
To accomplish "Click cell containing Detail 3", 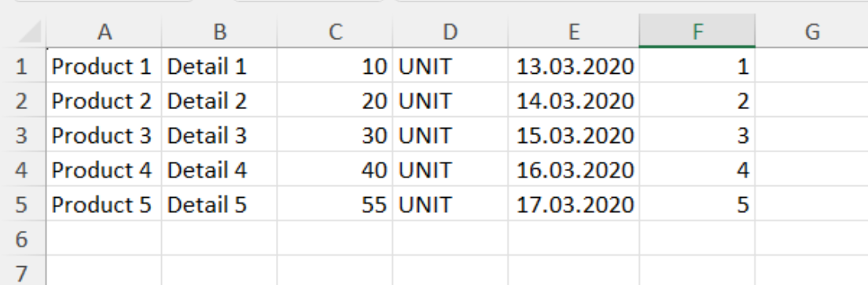I will point(219,135).
